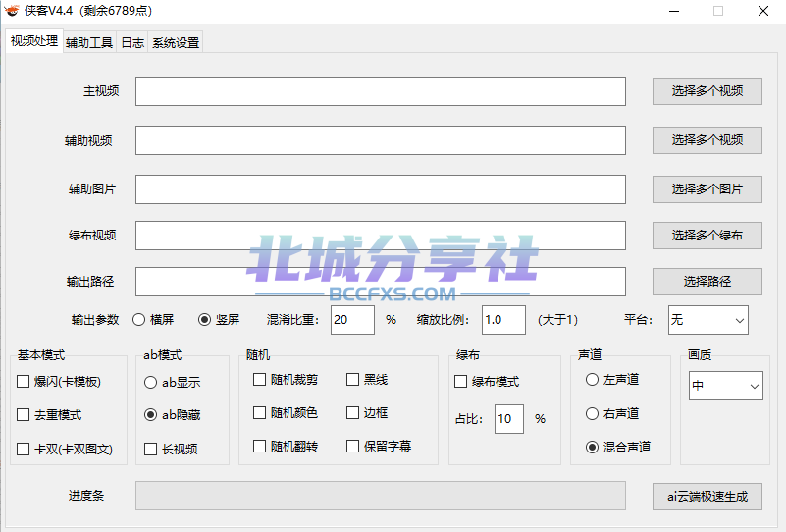Image resolution: width=786 pixels, height=532 pixels.
Task: Click 选择多个视频 button for 主视频
Action: [x=707, y=91]
